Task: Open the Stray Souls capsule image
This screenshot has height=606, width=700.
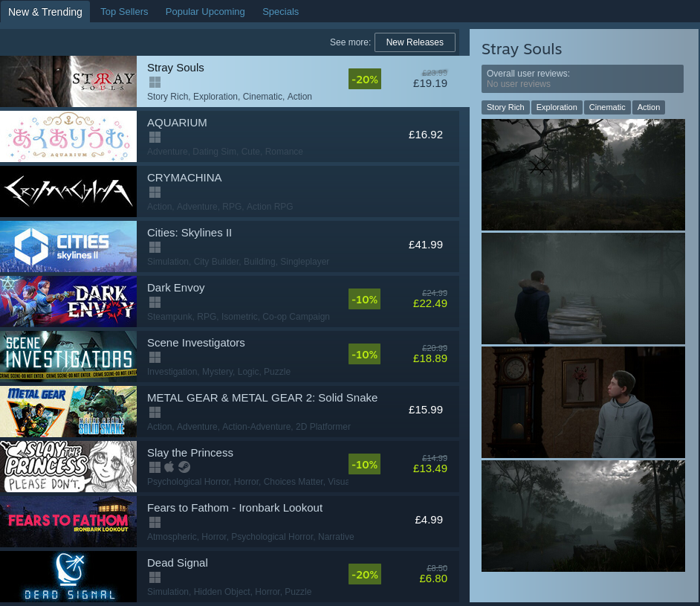Action: click(68, 81)
